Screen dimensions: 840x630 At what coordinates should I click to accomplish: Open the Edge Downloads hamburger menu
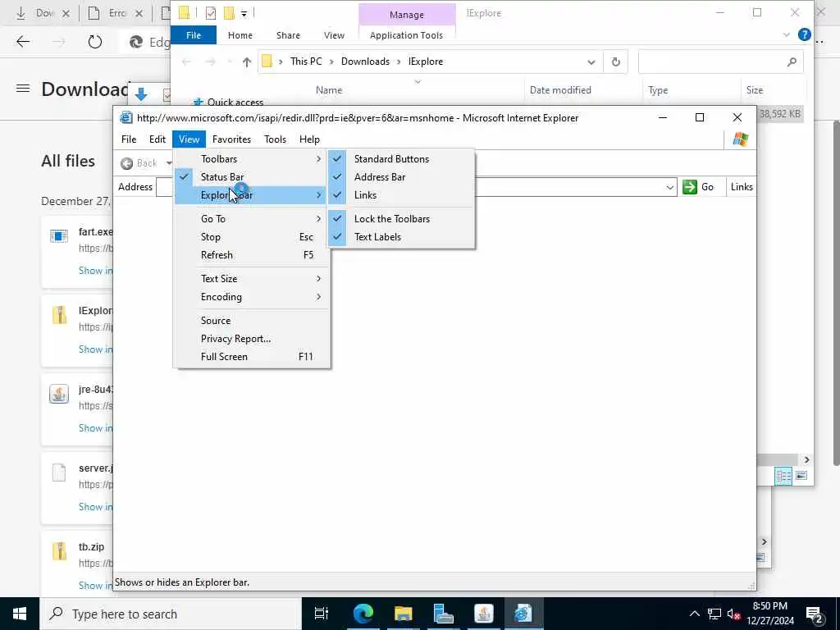(x=22, y=89)
